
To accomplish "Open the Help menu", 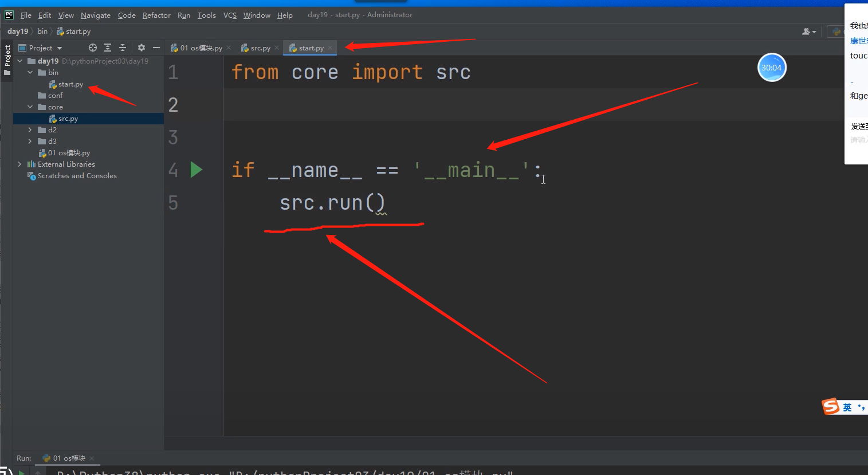I will coord(285,15).
